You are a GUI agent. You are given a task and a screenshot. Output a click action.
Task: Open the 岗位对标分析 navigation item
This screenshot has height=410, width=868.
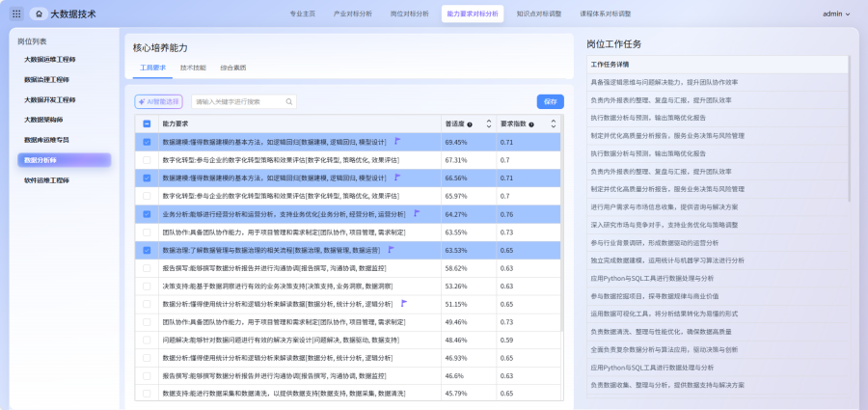click(x=410, y=14)
